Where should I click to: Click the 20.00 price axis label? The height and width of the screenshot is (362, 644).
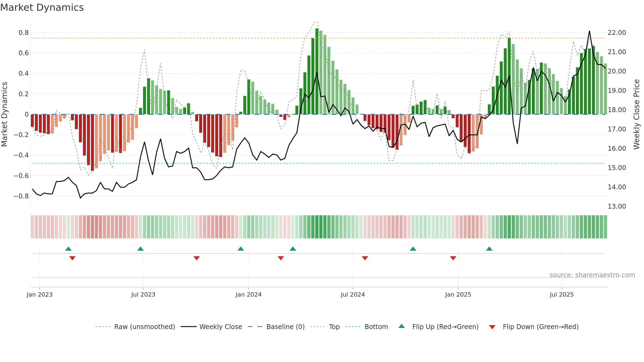[x=617, y=71]
